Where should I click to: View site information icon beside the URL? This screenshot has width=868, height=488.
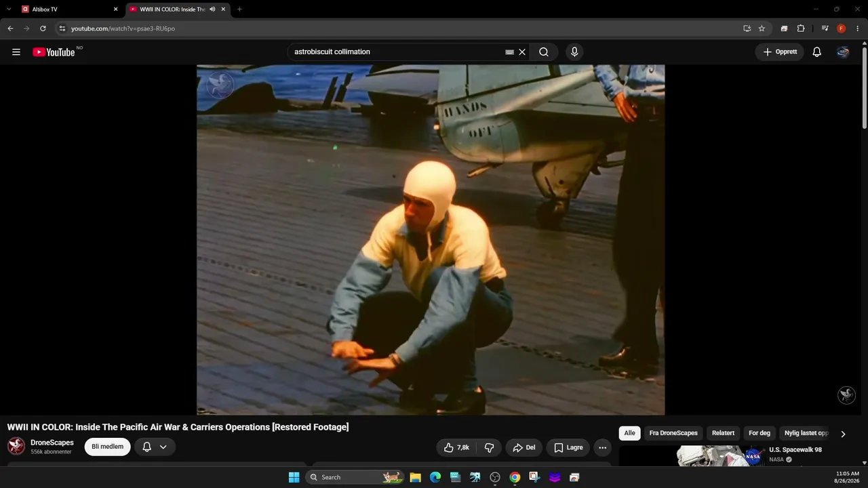(x=62, y=28)
